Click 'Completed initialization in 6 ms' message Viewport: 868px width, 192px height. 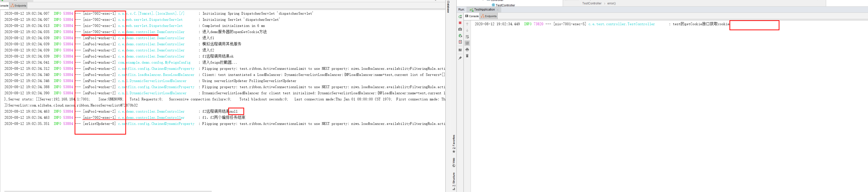233,26
